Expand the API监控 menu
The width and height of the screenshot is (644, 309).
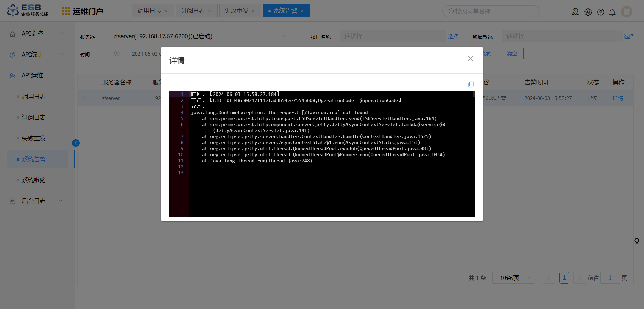(36, 34)
